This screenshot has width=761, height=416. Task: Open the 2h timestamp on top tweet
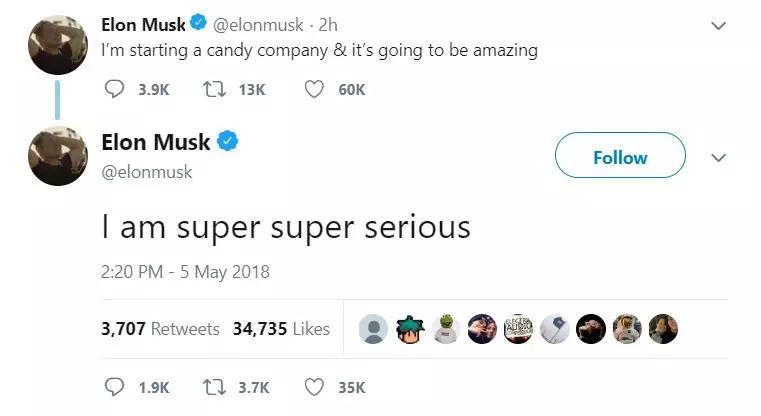pyautogui.click(x=328, y=25)
